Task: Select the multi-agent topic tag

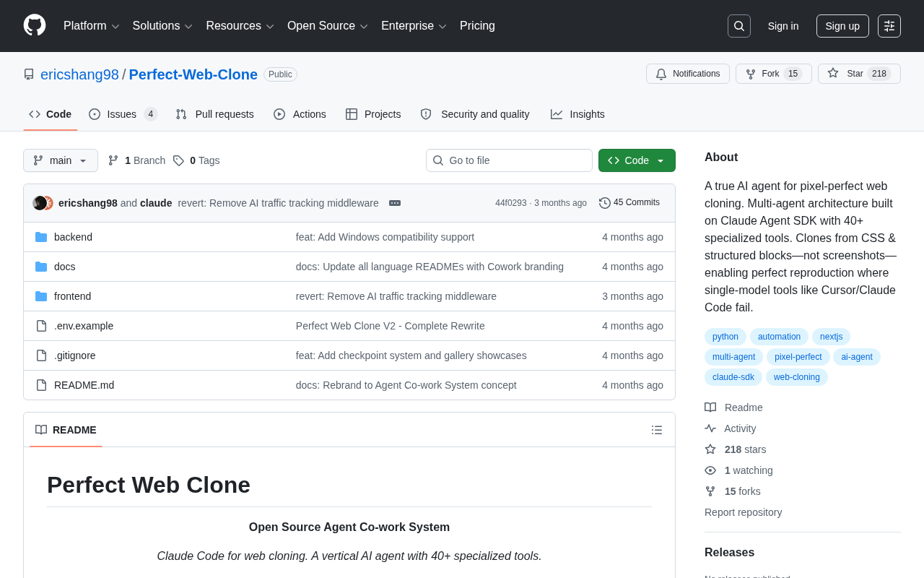Action: tap(733, 357)
